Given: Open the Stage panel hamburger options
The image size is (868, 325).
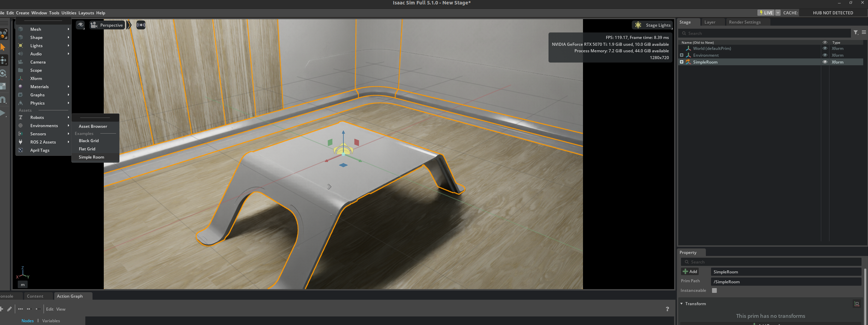Looking at the screenshot, I should pyautogui.click(x=864, y=32).
